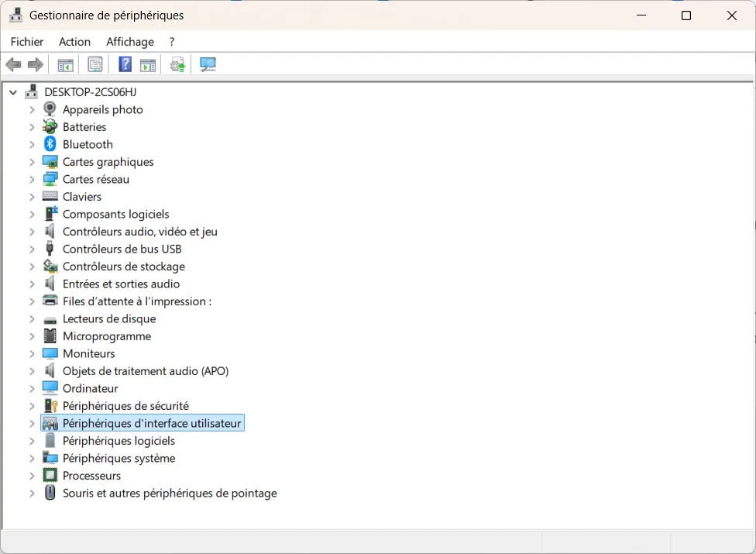The image size is (756, 554).
Task: Click the Device Manager icon in the title bar
Action: tap(16, 15)
